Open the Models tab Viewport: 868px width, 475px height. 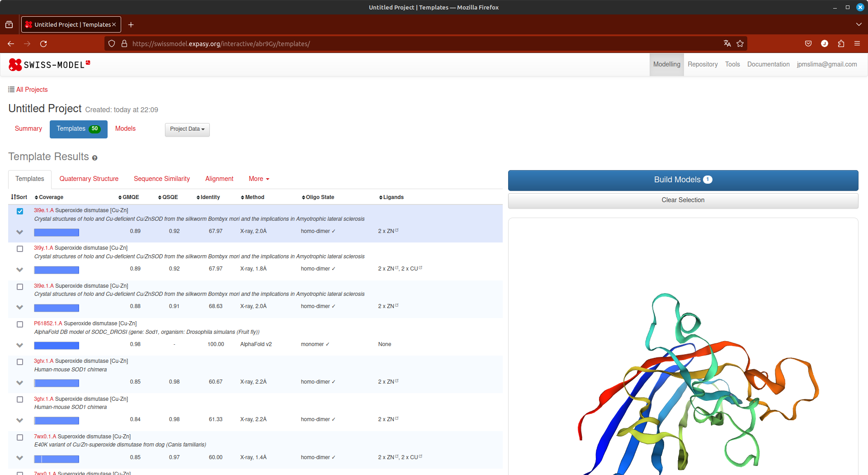[x=125, y=128]
